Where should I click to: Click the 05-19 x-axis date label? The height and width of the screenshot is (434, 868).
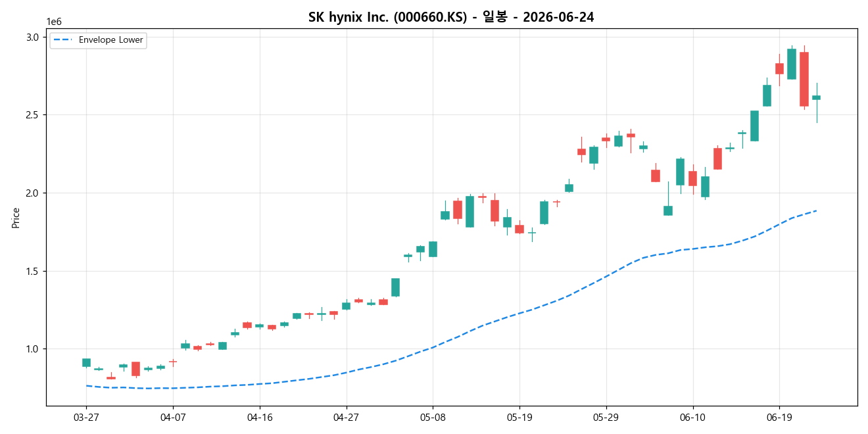click(x=519, y=417)
